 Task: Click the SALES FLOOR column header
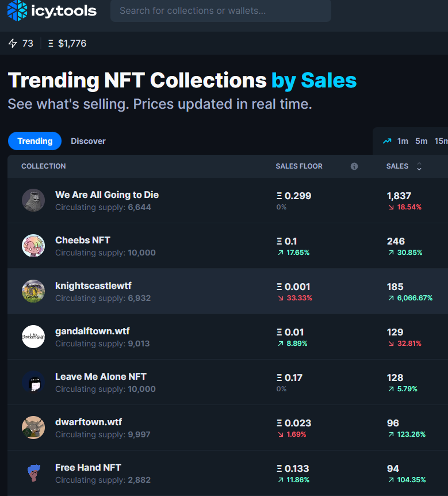[x=299, y=166]
